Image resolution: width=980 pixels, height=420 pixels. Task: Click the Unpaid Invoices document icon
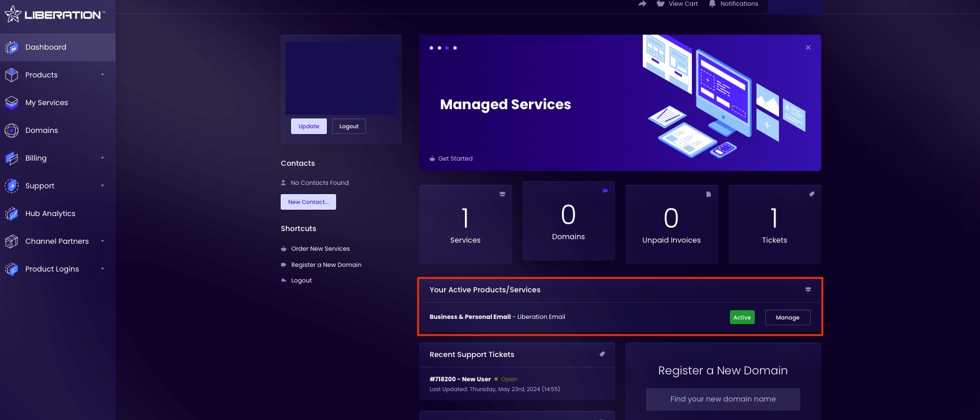tap(709, 194)
